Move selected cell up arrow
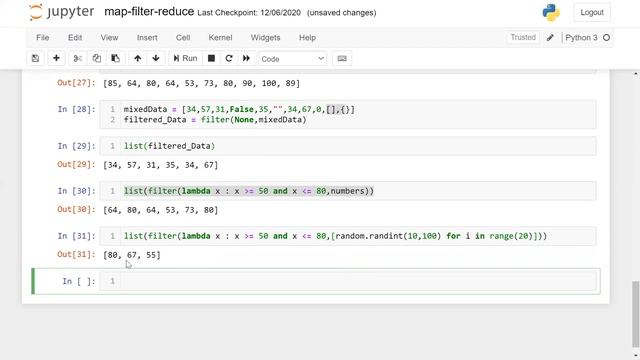The height and width of the screenshot is (360, 640). (138, 58)
